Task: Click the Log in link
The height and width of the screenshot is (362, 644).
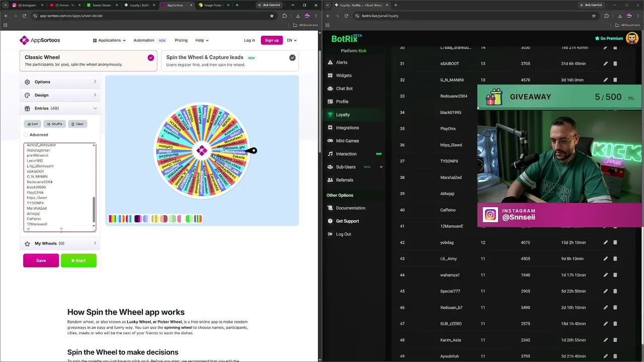Action: tap(249, 40)
